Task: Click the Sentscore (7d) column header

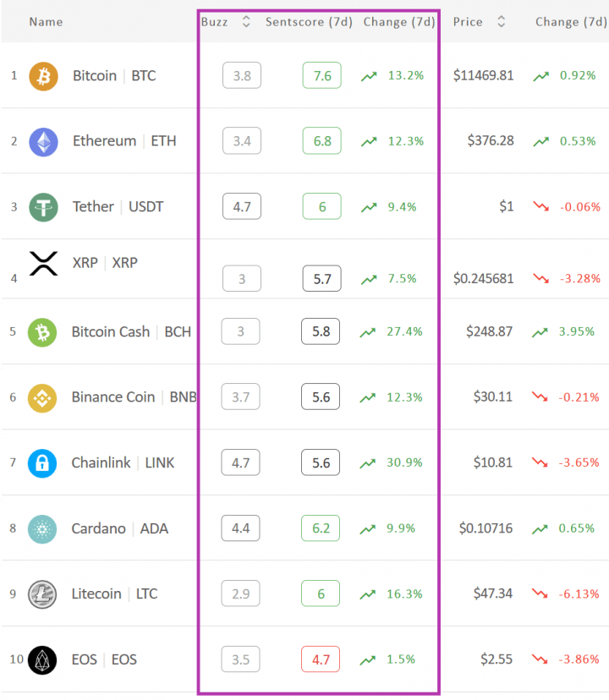Action: [x=309, y=22]
